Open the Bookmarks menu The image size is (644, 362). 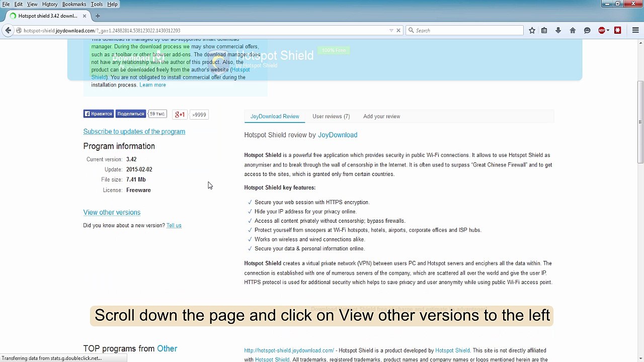tap(74, 4)
